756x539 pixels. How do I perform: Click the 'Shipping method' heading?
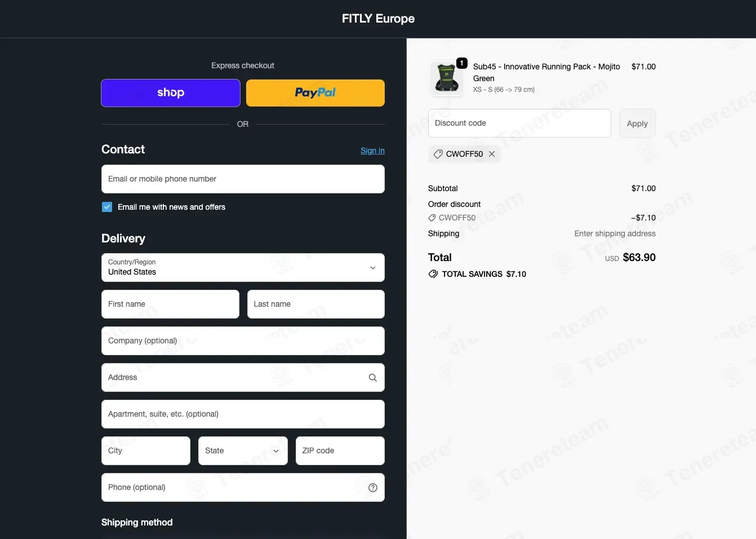pyautogui.click(x=137, y=523)
